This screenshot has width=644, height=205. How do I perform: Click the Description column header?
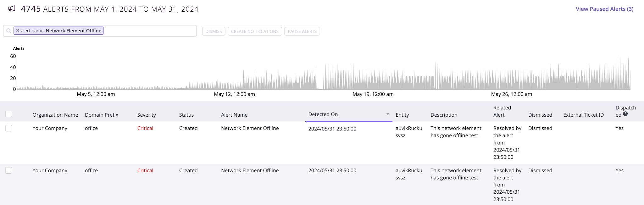444,115
